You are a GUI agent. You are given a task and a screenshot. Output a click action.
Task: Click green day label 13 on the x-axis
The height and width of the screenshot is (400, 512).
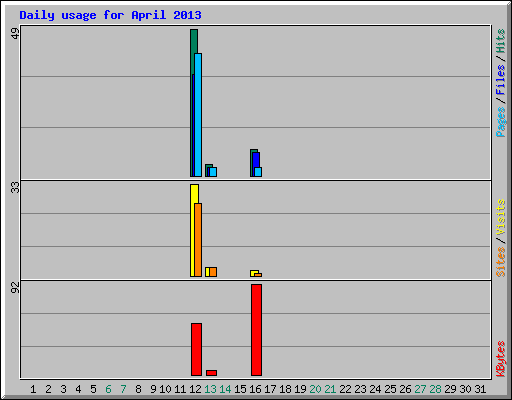pyautogui.click(x=210, y=389)
